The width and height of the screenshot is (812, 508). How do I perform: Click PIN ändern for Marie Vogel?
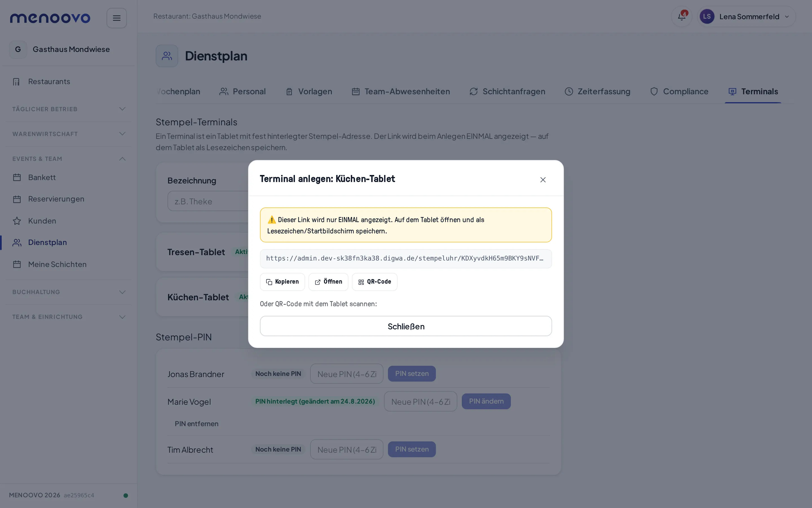[486, 401]
